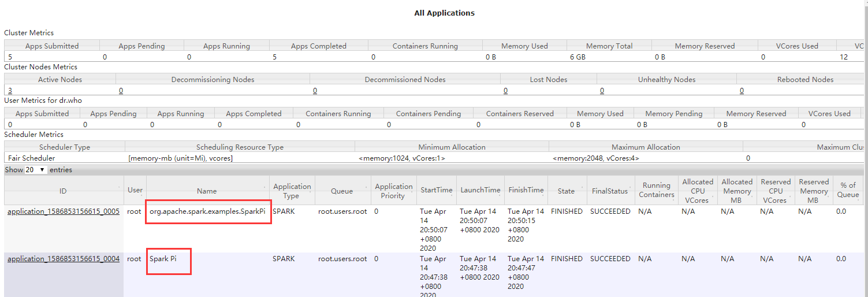Click the Scheduler Metrics heading
The image size is (868, 297).
[x=33, y=134]
